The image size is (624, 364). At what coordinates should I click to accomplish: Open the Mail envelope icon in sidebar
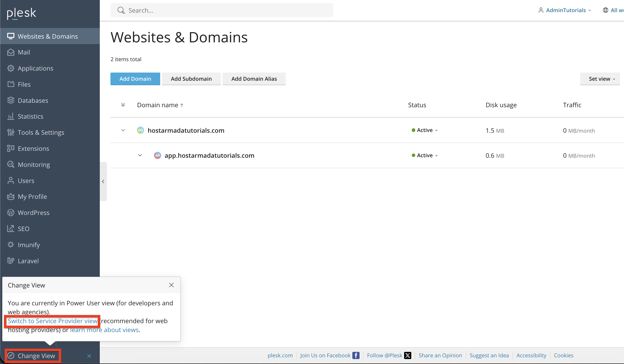(11, 52)
